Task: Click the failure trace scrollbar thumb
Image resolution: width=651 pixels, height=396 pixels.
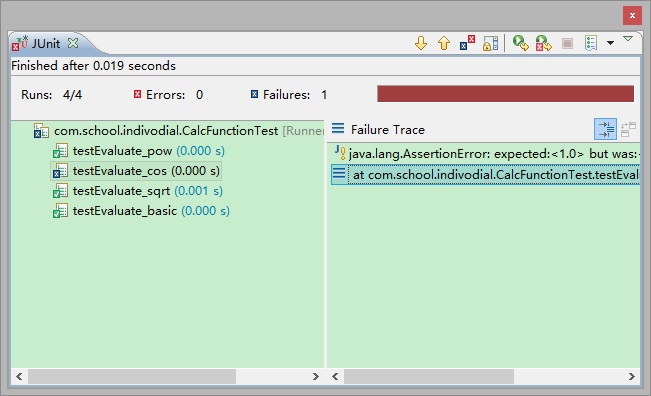Action: 429,376
